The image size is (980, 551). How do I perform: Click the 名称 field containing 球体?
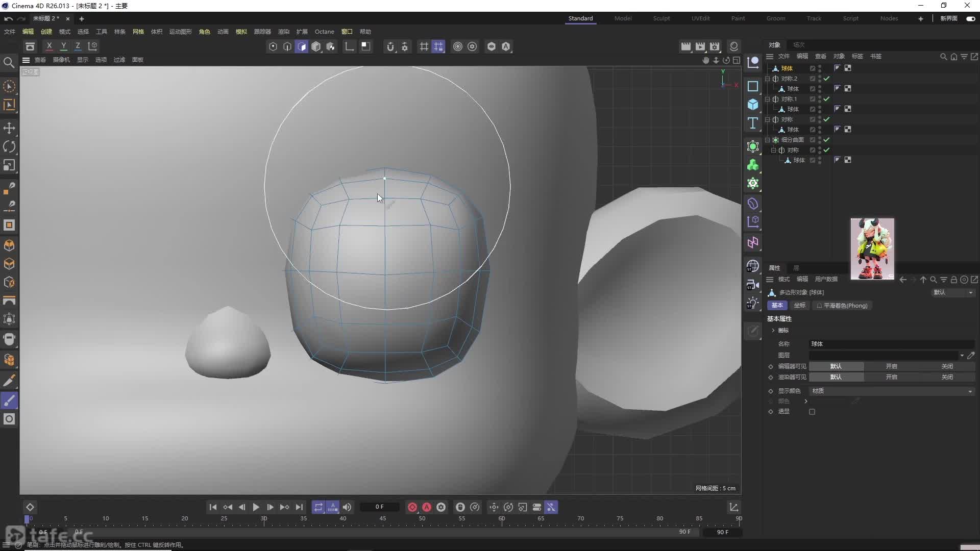pyautogui.click(x=892, y=344)
